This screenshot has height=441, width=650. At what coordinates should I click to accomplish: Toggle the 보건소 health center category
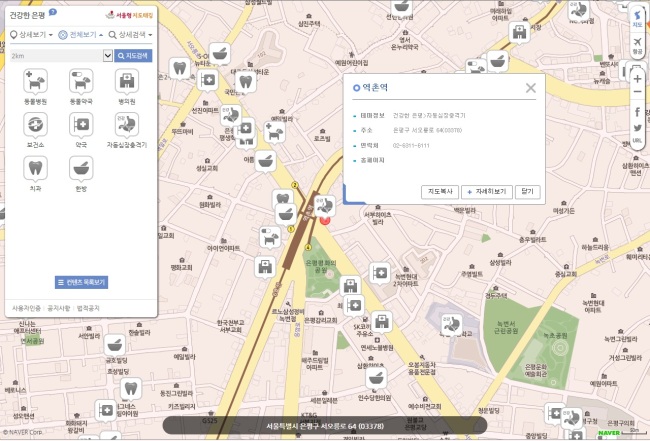(x=35, y=124)
